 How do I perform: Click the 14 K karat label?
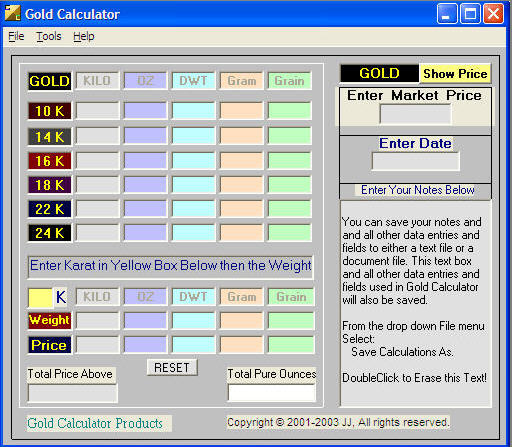click(x=50, y=137)
